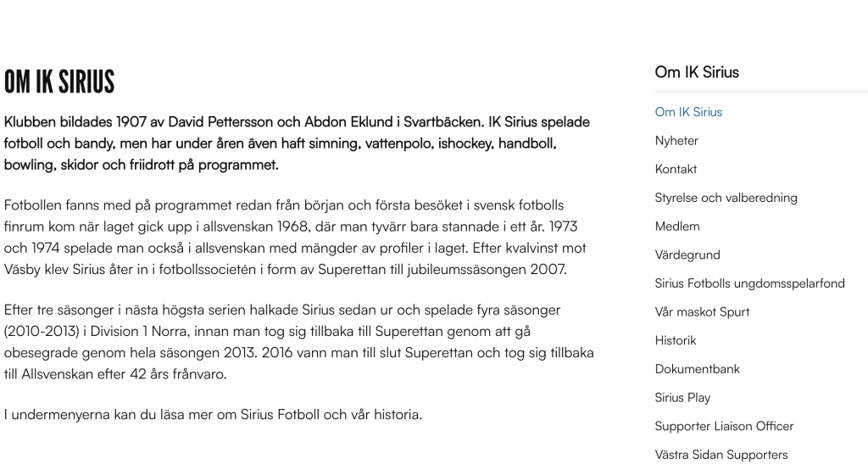Go to Sirius Play
The width and height of the screenshot is (868, 470).
click(682, 397)
